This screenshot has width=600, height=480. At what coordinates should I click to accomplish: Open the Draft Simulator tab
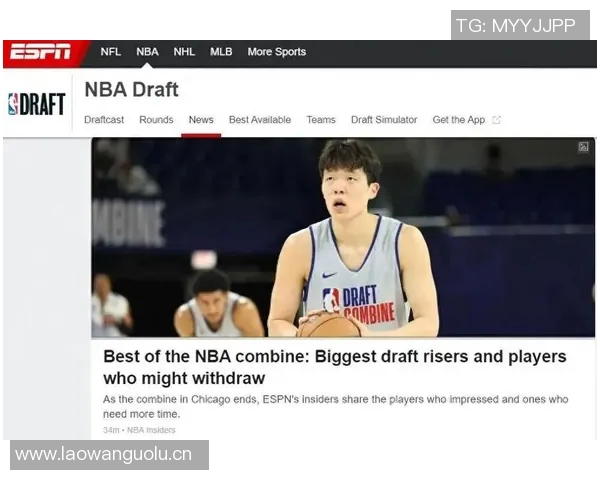coord(384,120)
